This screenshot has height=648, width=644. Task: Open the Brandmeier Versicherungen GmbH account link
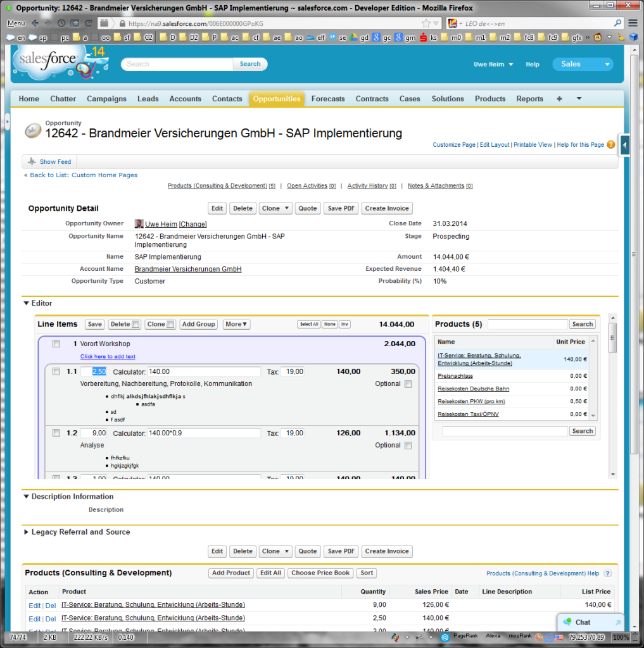point(187,269)
